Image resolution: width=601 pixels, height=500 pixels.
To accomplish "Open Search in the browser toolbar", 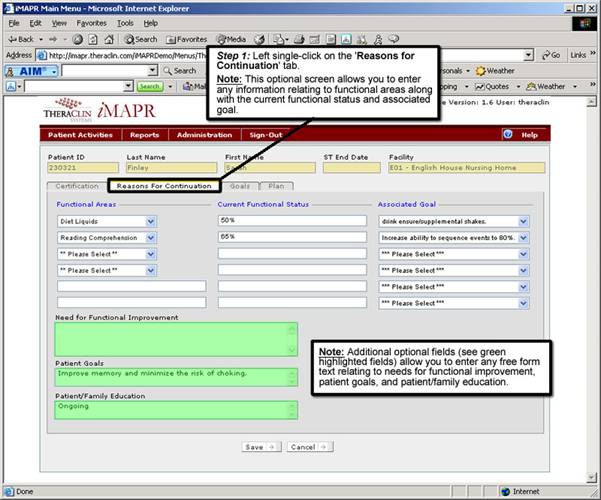I will click(140, 39).
